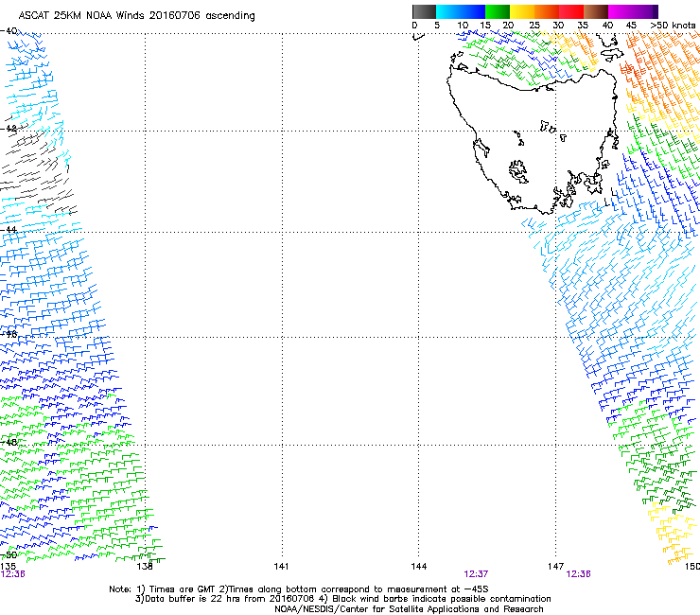This screenshot has height=615, width=700.
Task: Click the "45" legend scale label
Action: pos(631,26)
